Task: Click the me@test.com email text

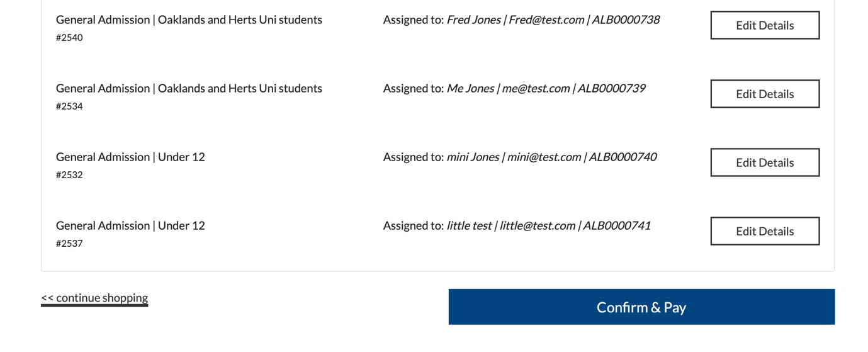Action: 536,88
